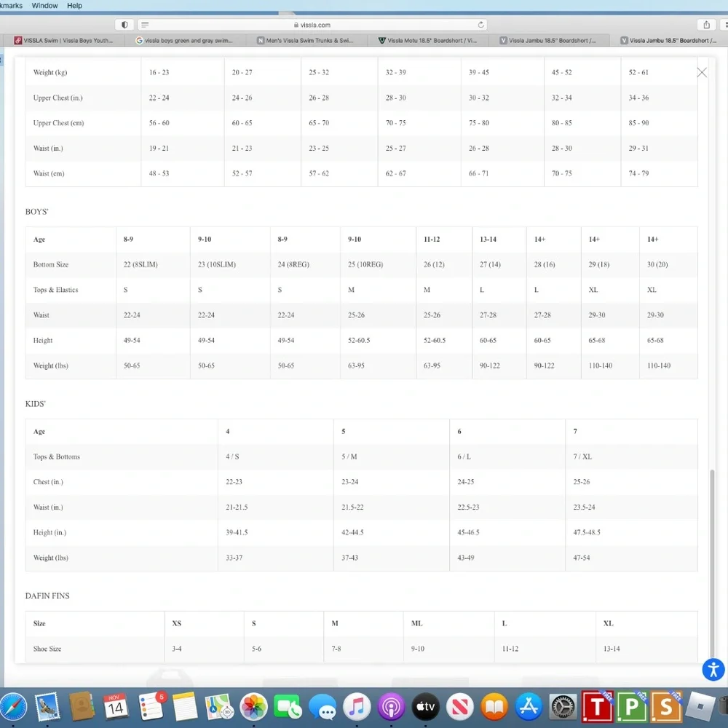The image size is (728, 728).
Task: Switch to VISSLA Swim Boys Youth tab
Action: [63, 40]
